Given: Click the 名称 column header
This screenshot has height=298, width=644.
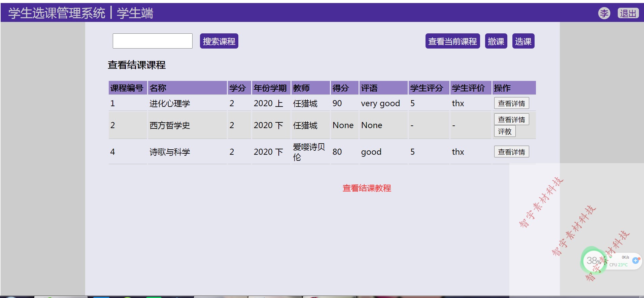Looking at the screenshot, I should click(x=187, y=88).
